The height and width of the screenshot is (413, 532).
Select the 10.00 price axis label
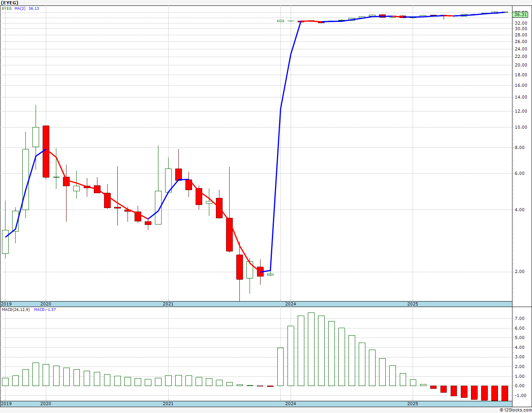coord(520,127)
